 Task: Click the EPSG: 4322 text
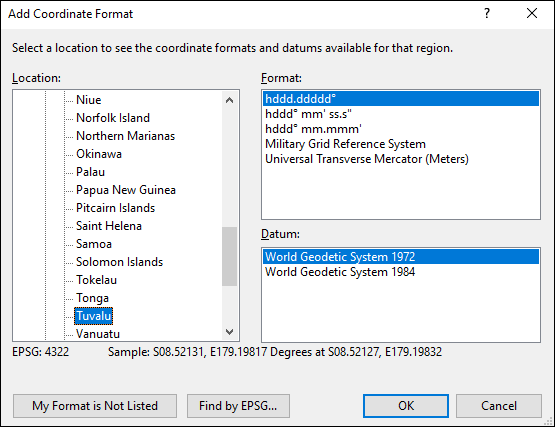pyautogui.click(x=41, y=352)
